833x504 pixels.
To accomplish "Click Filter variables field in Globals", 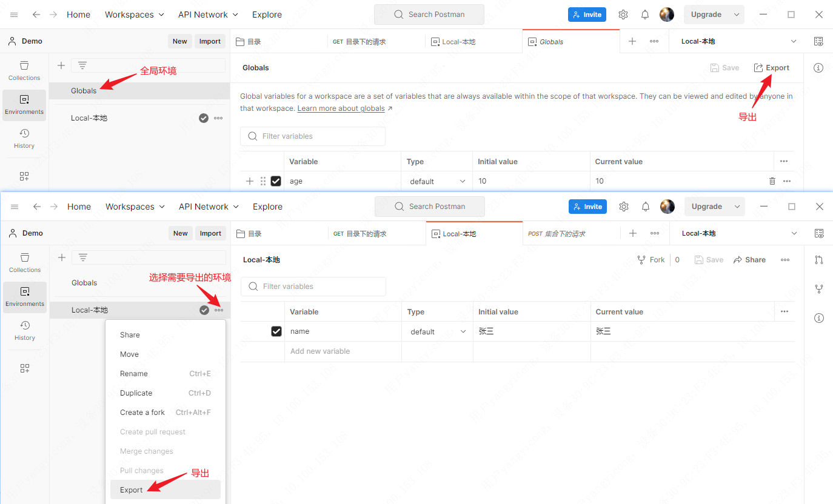I will click(x=313, y=136).
